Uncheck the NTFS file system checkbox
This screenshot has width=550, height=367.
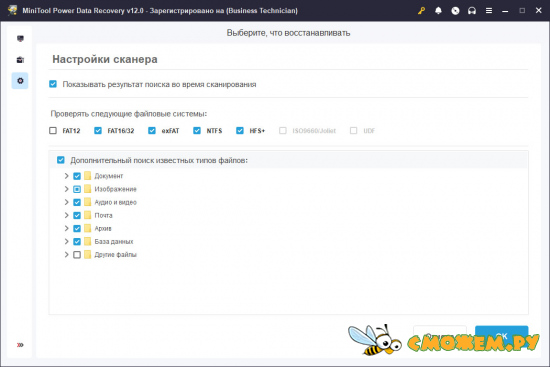[197, 131]
